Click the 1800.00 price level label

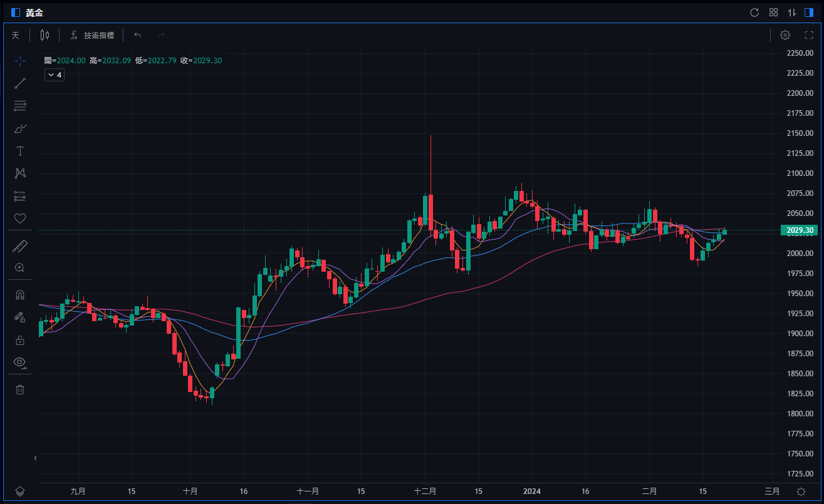(800, 414)
